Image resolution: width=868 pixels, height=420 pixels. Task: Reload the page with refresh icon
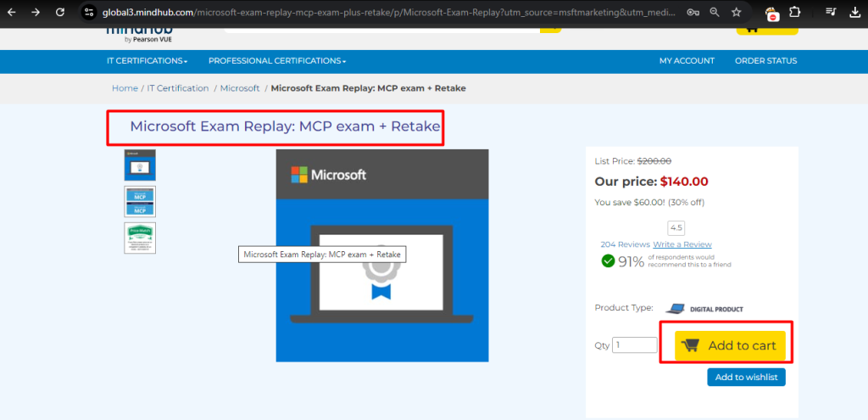[x=60, y=13]
